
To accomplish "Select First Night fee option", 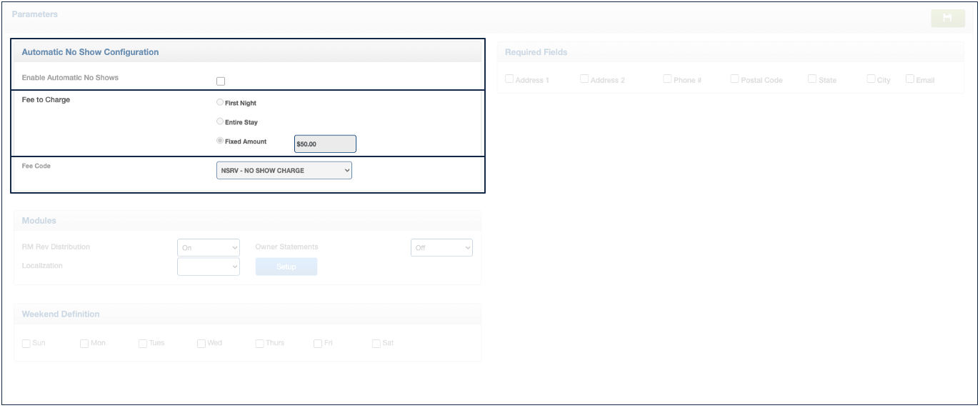I will tap(220, 103).
